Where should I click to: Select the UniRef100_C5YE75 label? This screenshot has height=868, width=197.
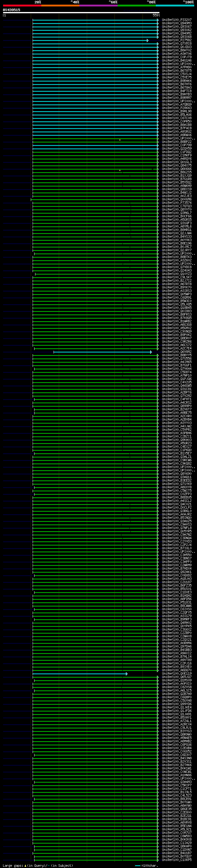click(x=176, y=78)
